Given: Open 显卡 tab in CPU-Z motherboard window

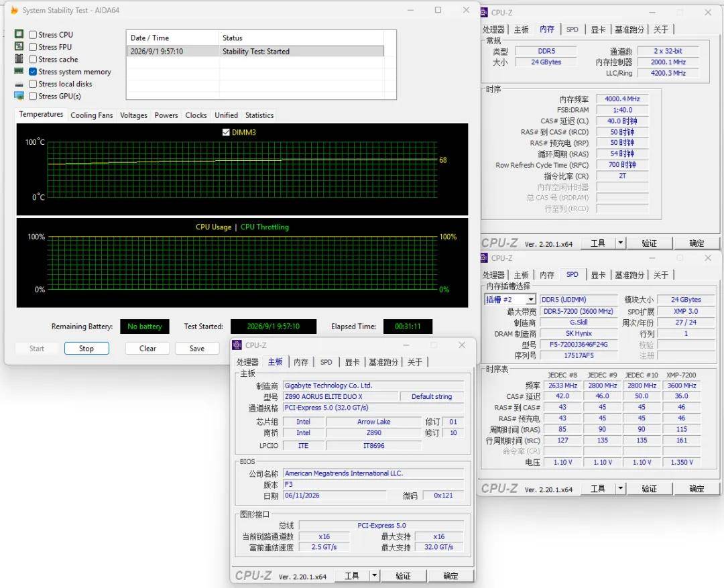Looking at the screenshot, I should [352, 362].
